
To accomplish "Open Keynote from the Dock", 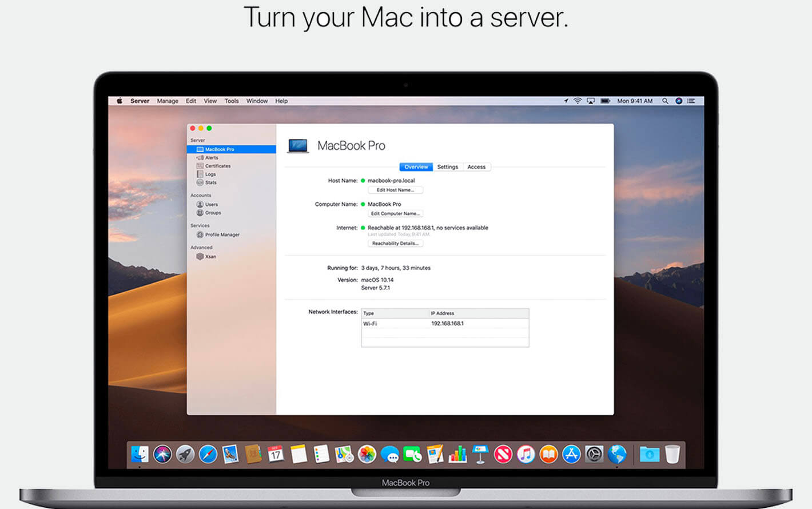I will pos(480,455).
